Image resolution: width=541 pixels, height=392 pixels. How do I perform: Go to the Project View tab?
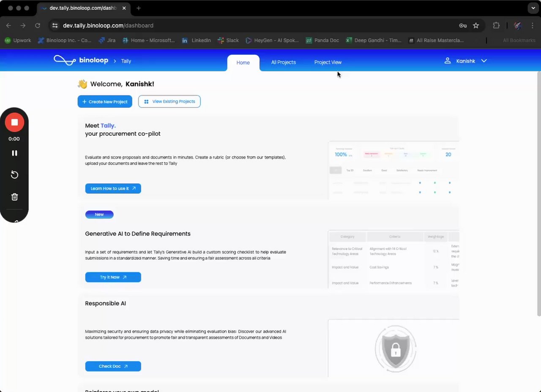328,62
